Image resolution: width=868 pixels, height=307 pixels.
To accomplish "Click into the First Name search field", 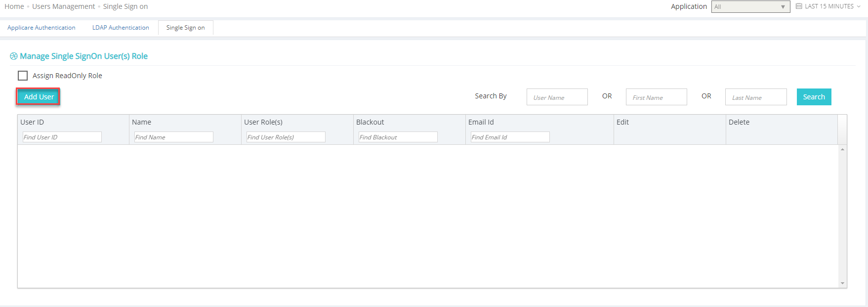I will (x=656, y=97).
